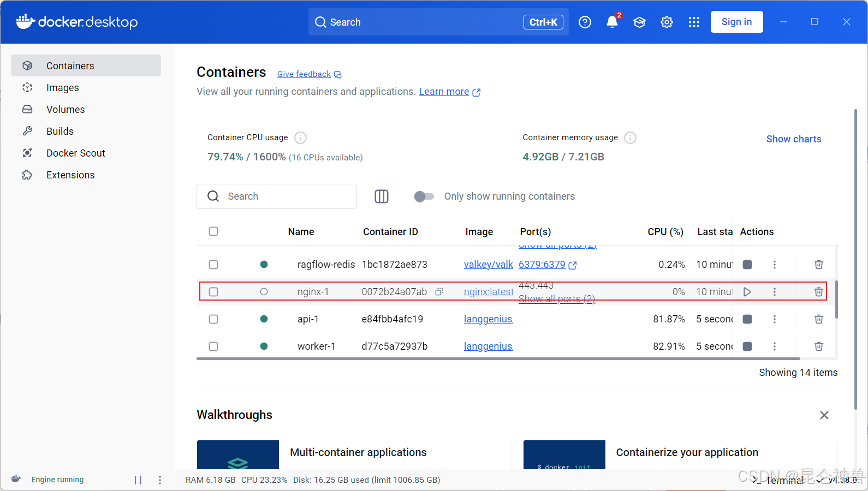Sort by the Name column header
This screenshot has width=868, height=491.
(301, 232)
